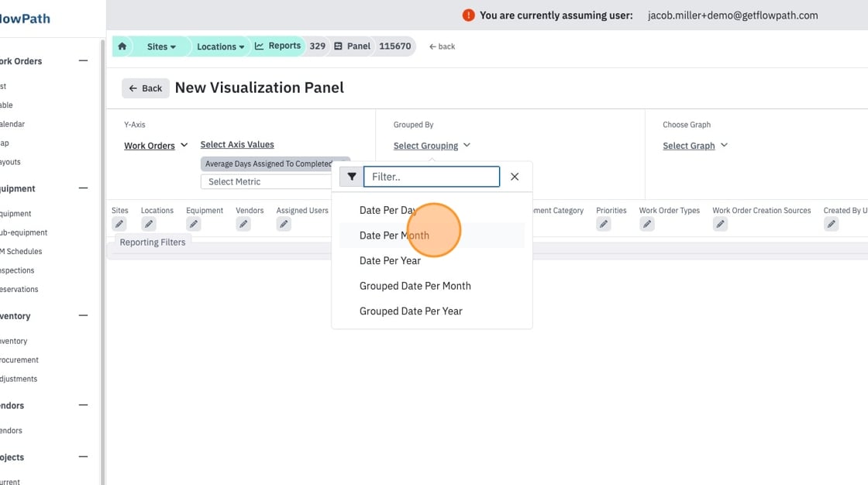Open the Locations breadcrumb dropdown

tap(220, 46)
